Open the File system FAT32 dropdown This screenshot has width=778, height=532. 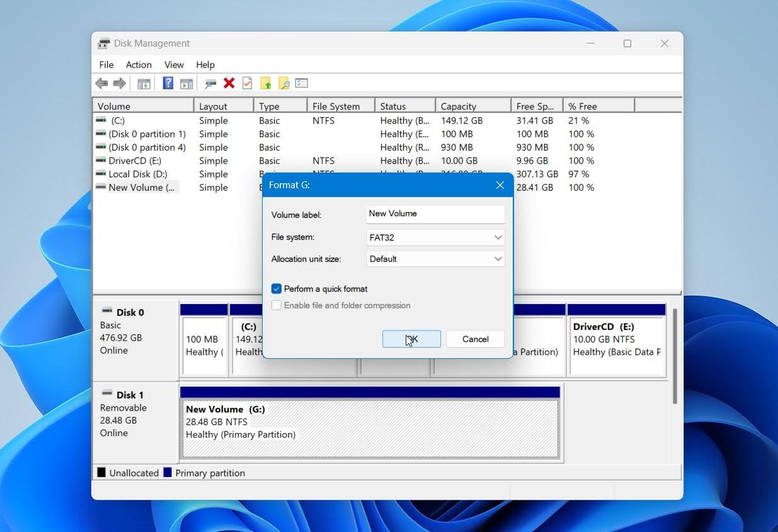pos(435,237)
